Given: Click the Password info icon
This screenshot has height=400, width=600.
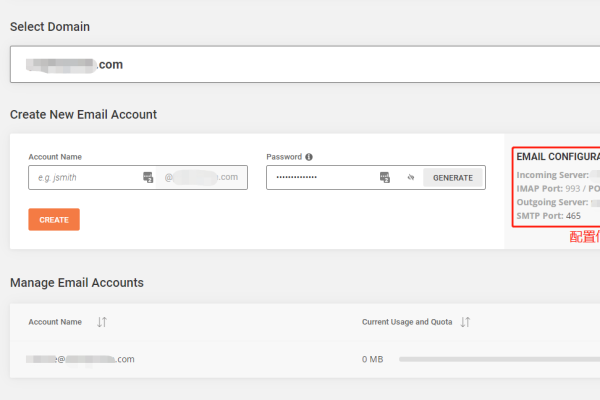Looking at the screenshot, I should tap(309, 157).
